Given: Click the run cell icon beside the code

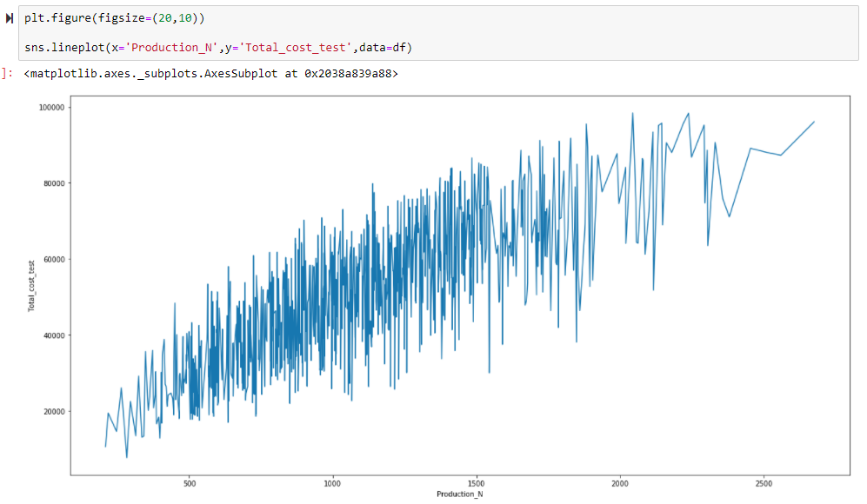Looking at the screenshot, I should click(10, 18).
